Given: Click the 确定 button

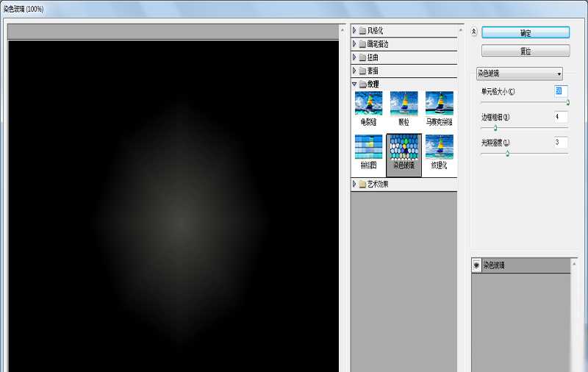Looking at the screenshot, I should pos(526,32).
